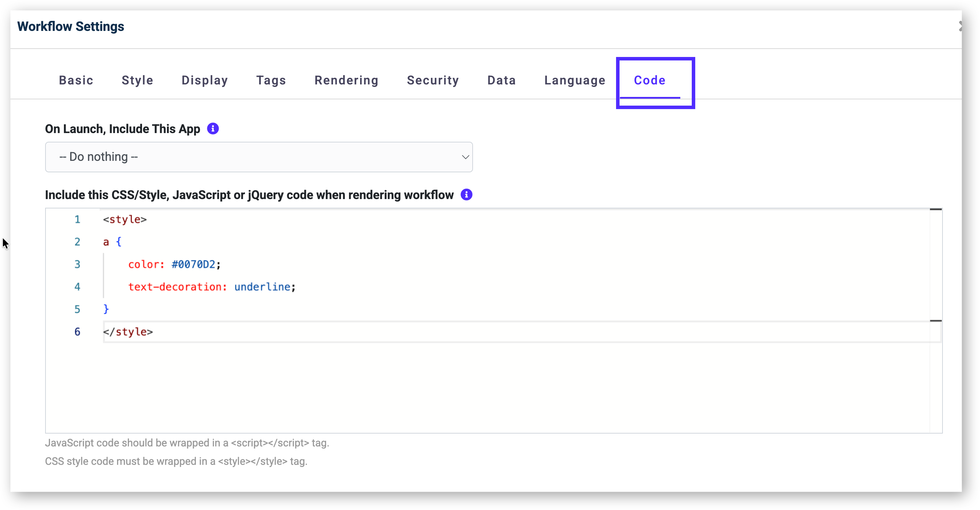Click info icon beside On Launch label

(213, 129)
